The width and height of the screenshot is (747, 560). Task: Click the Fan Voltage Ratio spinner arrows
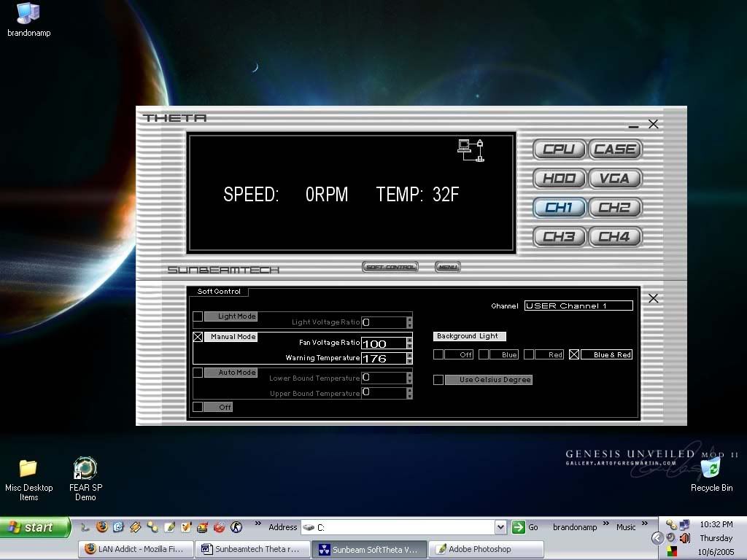pos(409,343)
